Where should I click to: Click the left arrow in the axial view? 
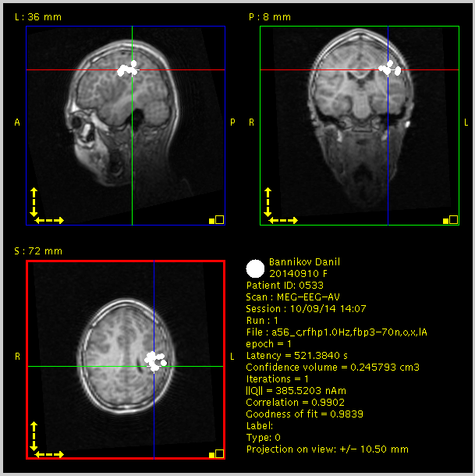[41, 454]
